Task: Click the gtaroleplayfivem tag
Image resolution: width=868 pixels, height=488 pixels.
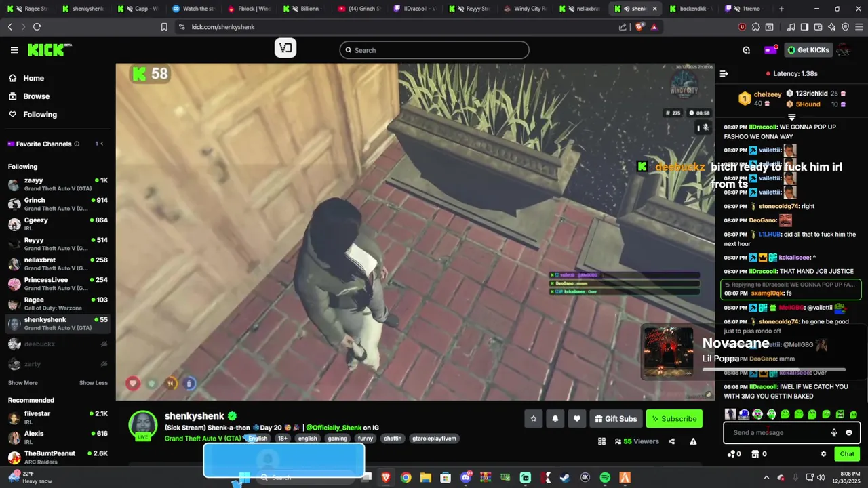Action: click(434, 439)
